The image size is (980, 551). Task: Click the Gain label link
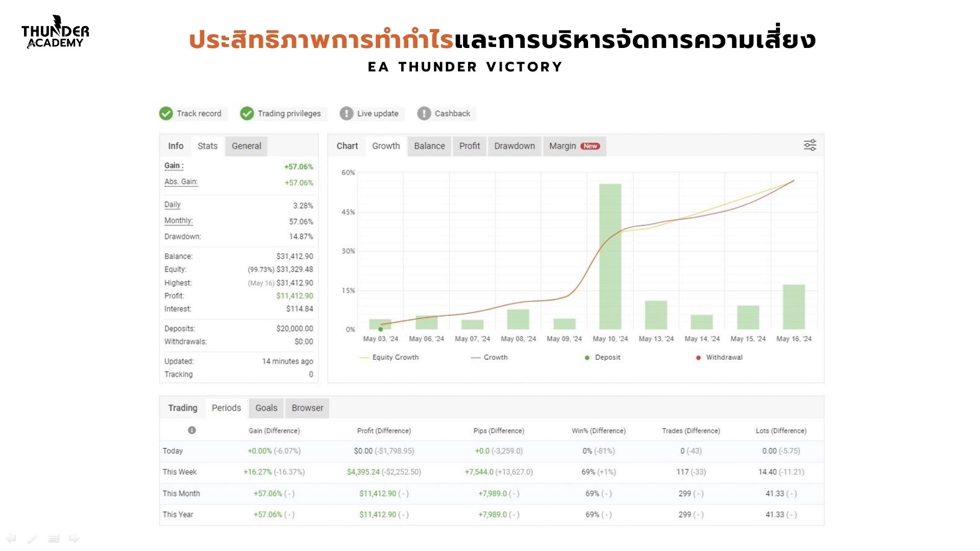click(x=174, y=166)
